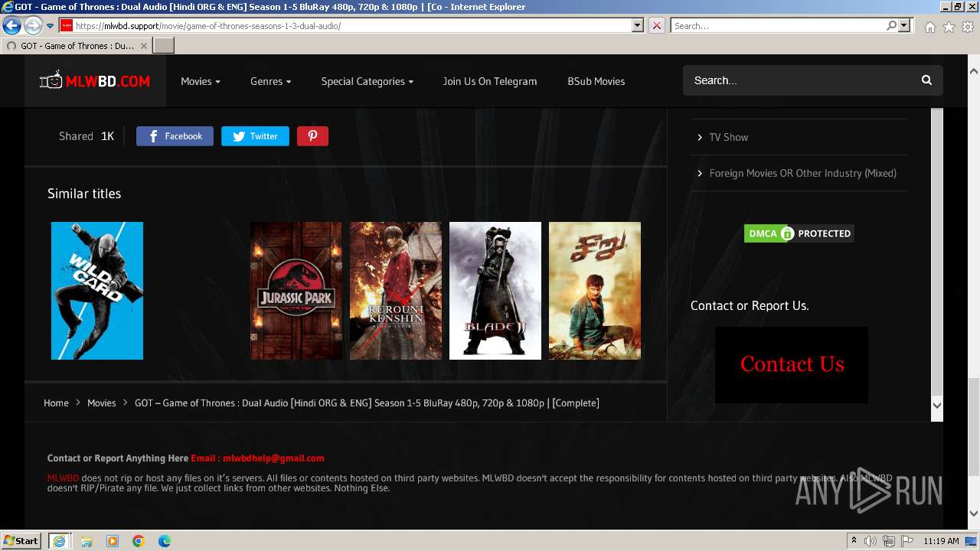Click the 11:19 AM taskbar clock
The height and width of the screenshot is (551, 980).
coord(941,541)
